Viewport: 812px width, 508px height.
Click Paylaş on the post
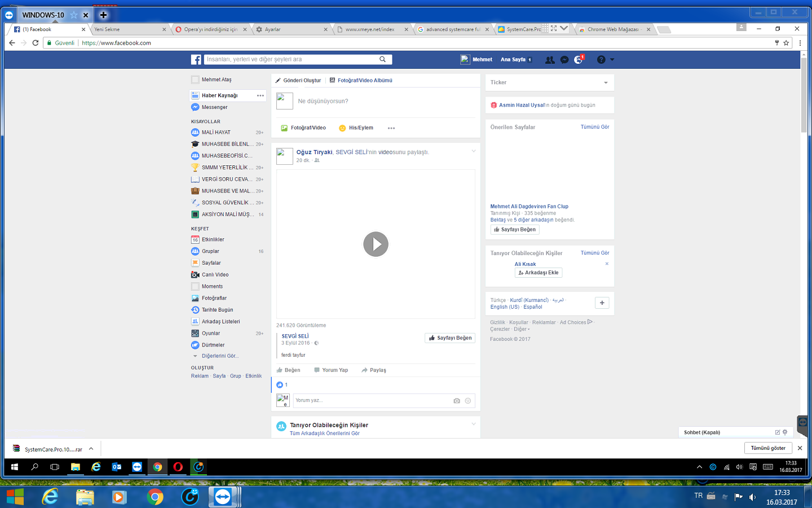point(374,370)
